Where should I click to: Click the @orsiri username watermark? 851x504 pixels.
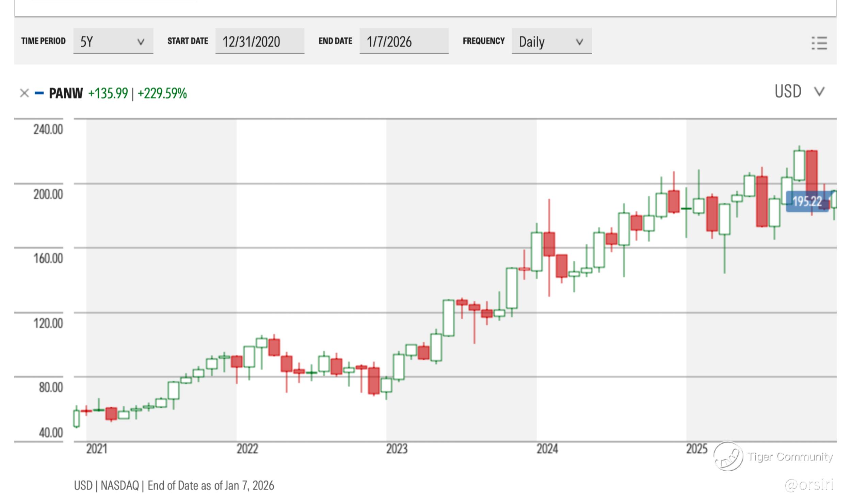point(809,485)
